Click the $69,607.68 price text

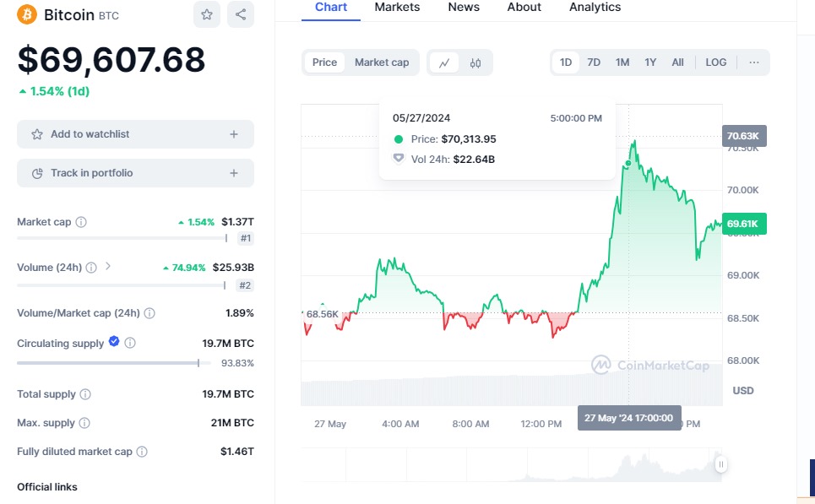pyautogui.click(x=111, y=59)
